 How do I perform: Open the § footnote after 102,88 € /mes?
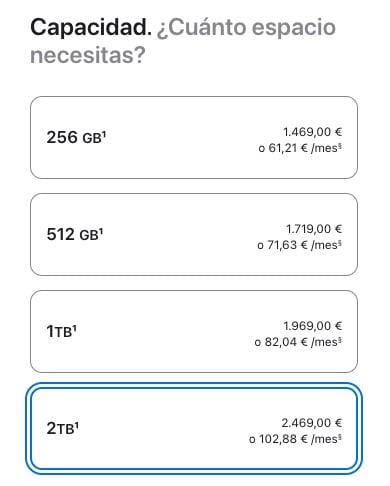click(340, 437)
